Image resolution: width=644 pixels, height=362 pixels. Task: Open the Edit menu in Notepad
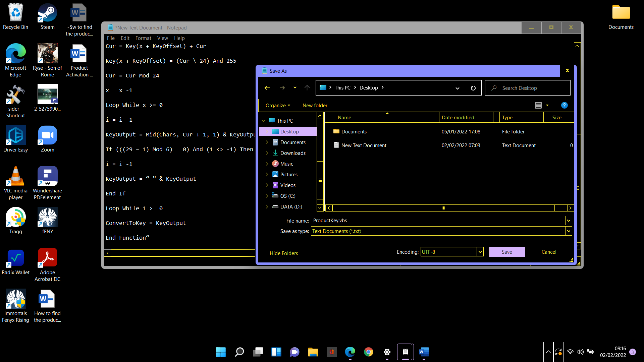point(125,38)
